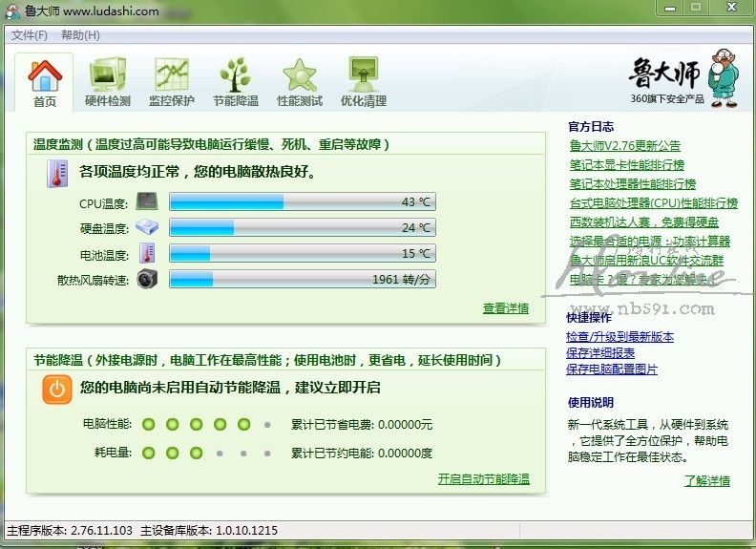Click the 了解详情 link

(x=706, y=480)
